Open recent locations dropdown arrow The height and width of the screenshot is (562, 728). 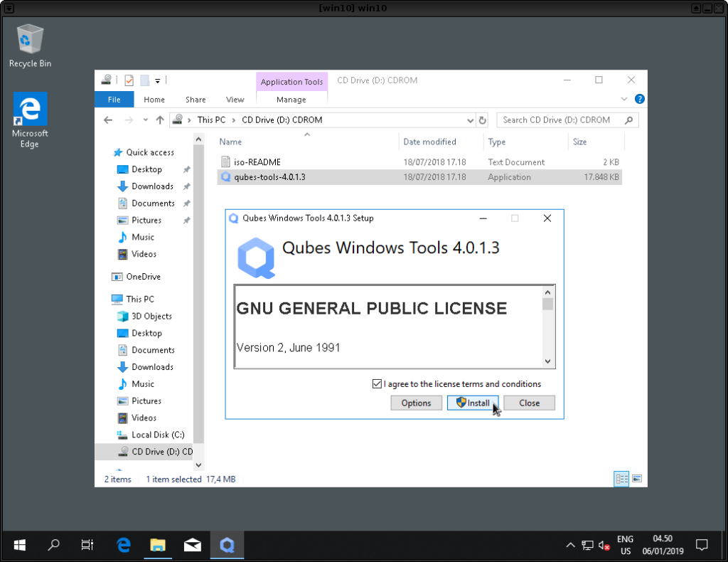[145, 120]
